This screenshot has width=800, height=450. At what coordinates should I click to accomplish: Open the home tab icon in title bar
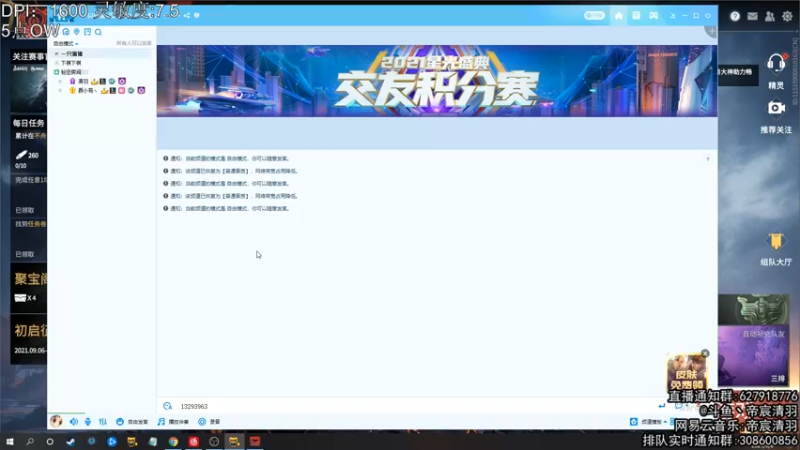point(618,16)
